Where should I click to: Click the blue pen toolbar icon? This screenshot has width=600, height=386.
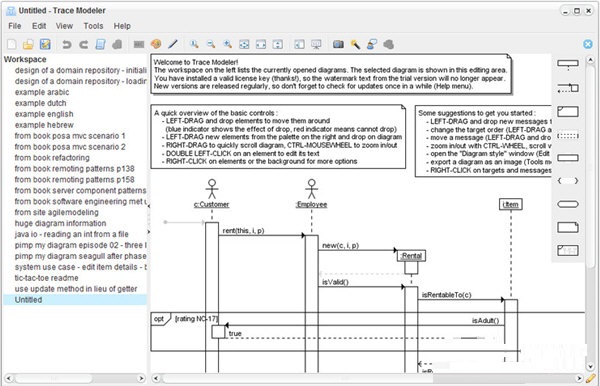(173, 44)
